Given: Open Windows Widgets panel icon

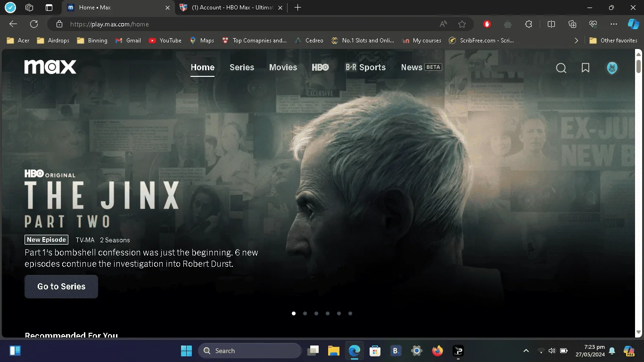Looking at the screenshot, I should click(x=15, y=351).
